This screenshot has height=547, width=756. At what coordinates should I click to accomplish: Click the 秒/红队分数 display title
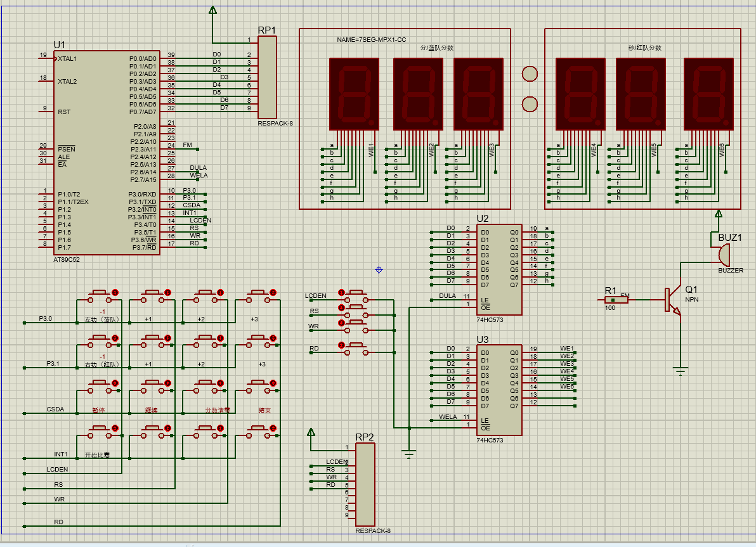coord(644,48)
